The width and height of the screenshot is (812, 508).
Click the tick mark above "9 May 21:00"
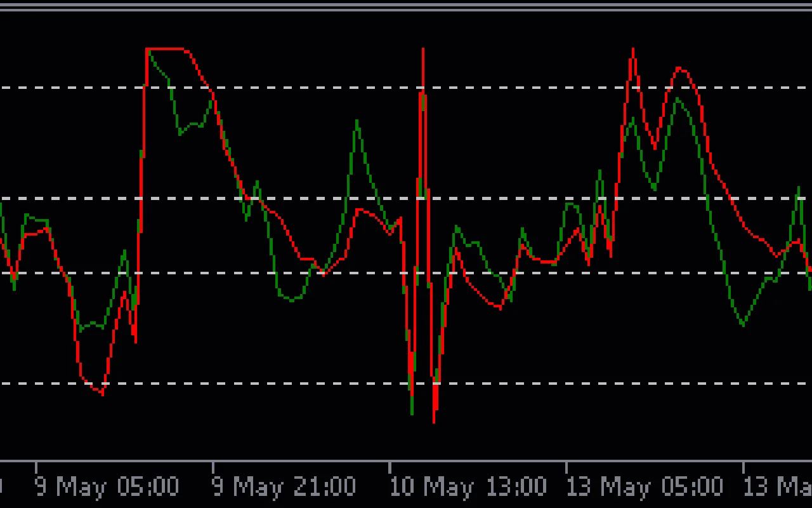213,467
